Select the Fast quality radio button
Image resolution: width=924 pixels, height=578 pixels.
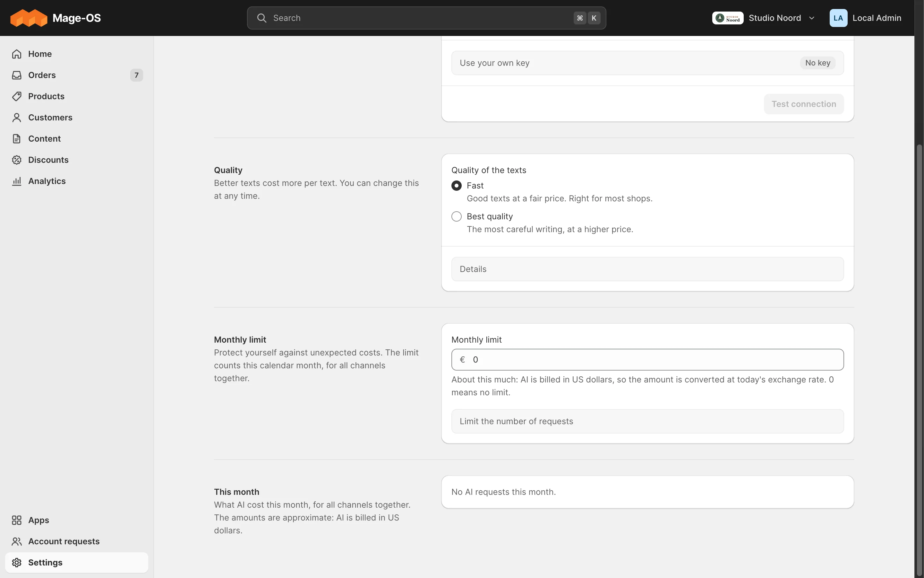(456, 185)
